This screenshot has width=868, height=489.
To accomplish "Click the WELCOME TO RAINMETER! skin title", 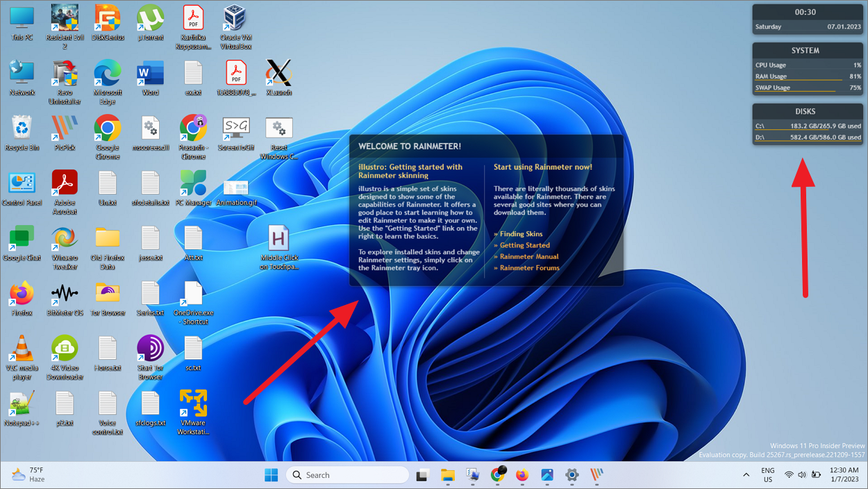I will pyautogui.click(x=410, y=147).
